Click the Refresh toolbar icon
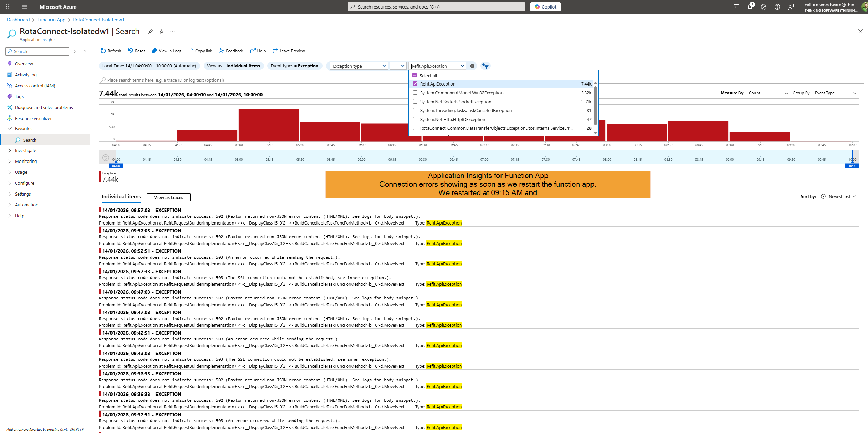The height and width of the screenshot is (433, 868). coord(103,51)
